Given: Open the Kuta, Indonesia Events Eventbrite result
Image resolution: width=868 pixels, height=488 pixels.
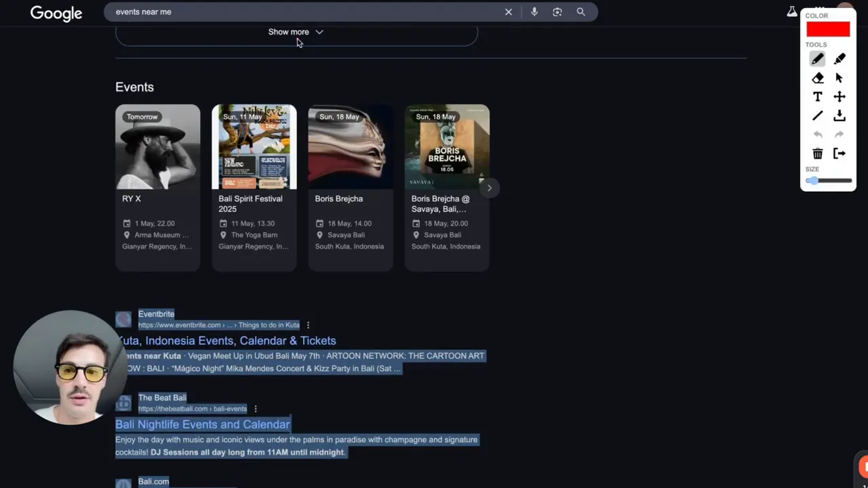Looking at the screenshot, I should (x=226, y=341).
